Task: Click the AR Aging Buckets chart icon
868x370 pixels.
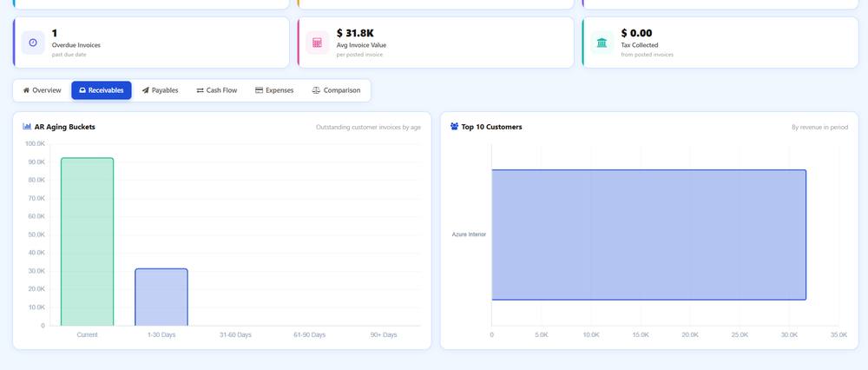Action: [27, 126]
